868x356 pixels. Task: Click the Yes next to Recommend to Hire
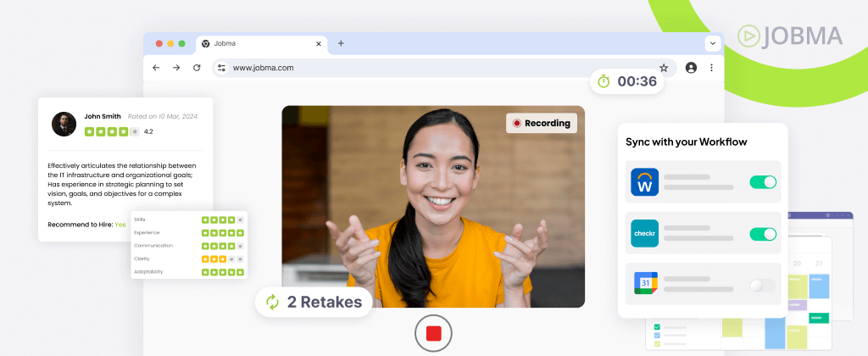120,225
